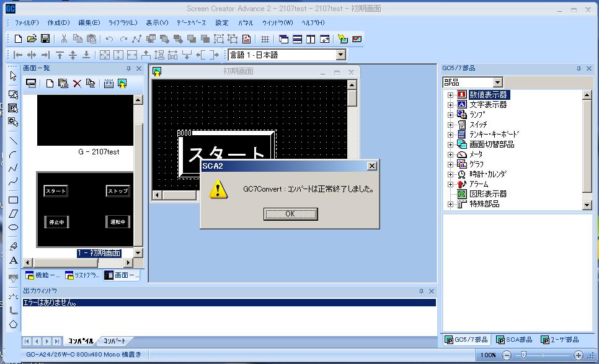Open the ファイル(F) menu

click(x=27, y=23)
